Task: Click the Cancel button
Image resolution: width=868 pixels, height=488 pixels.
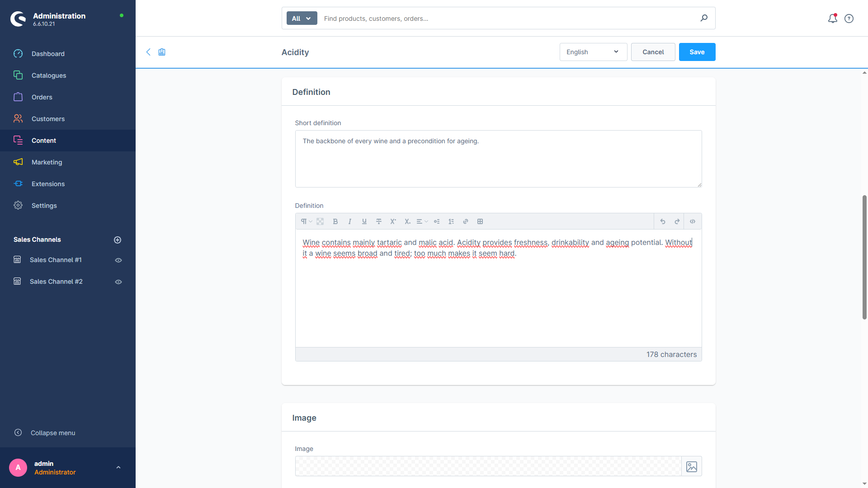Action: (653, 52)
